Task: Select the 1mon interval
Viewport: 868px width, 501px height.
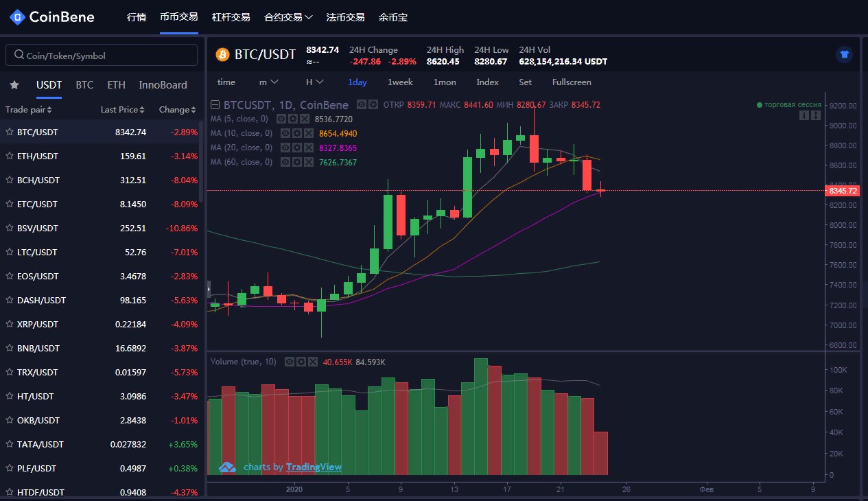Action: (445, 82)
